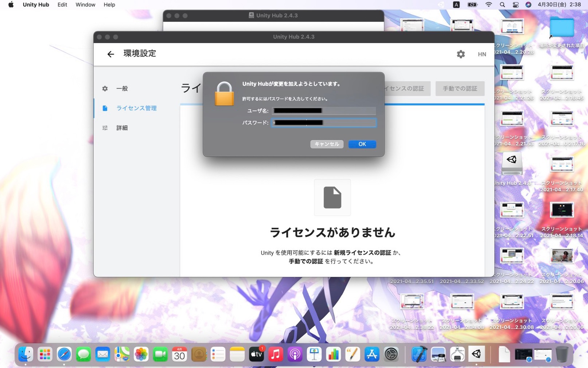This screenshot has width=588, height=368.
Task: Open System Preferences from the Dock
Action: [391, 354]
